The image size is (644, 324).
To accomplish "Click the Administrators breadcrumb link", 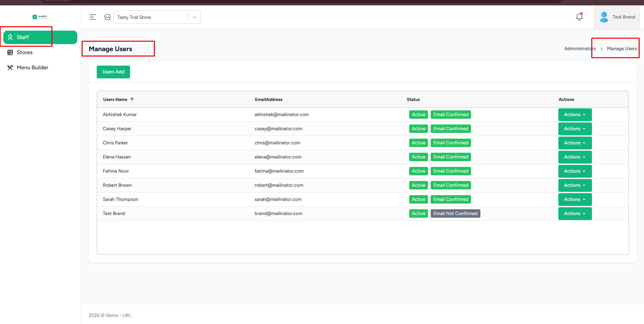I will pos(579,49).
